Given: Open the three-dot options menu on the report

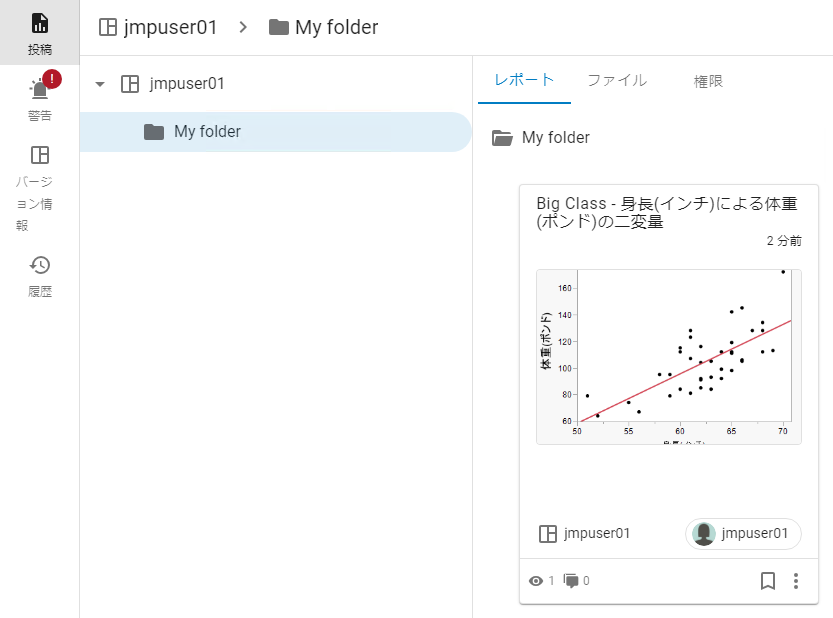Looking at the screenshot, I should 797,581.
